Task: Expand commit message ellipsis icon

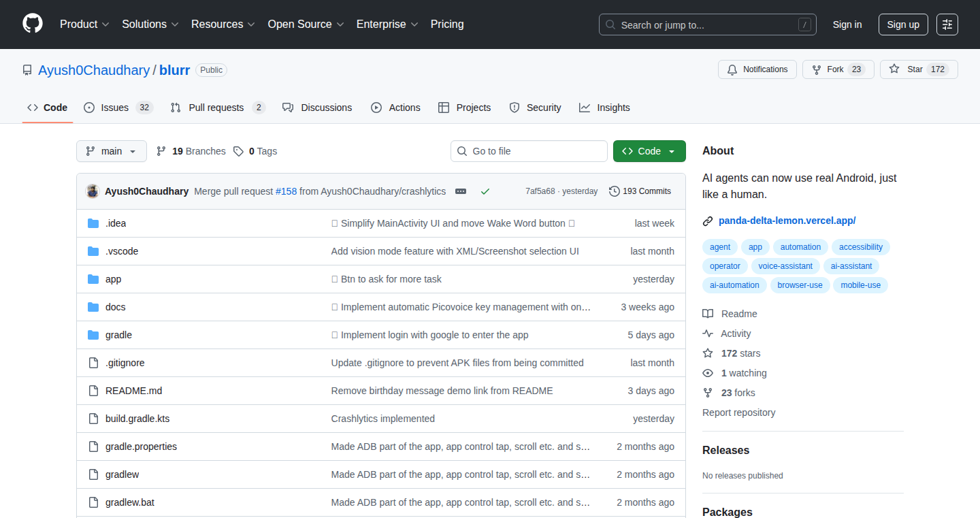Action: [x=461, y=191]
